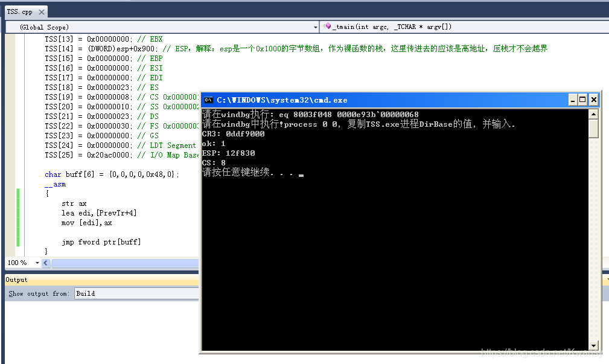Click the line TSS[18] = 0x00000023 ES
The height and width of the screenshot is (364, 609).
(102, 88)
